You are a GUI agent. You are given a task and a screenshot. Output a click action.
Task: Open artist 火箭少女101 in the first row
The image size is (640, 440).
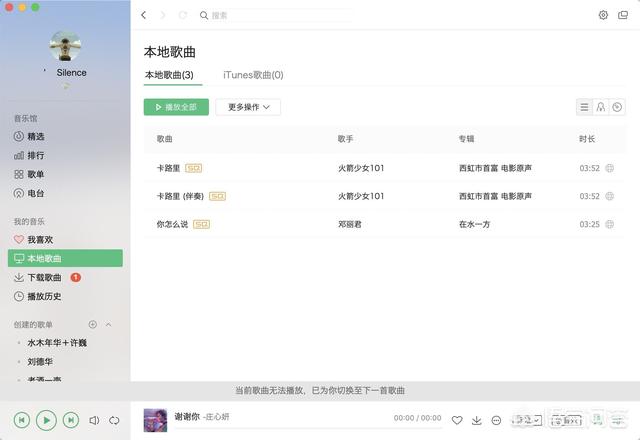click(361, 168)
